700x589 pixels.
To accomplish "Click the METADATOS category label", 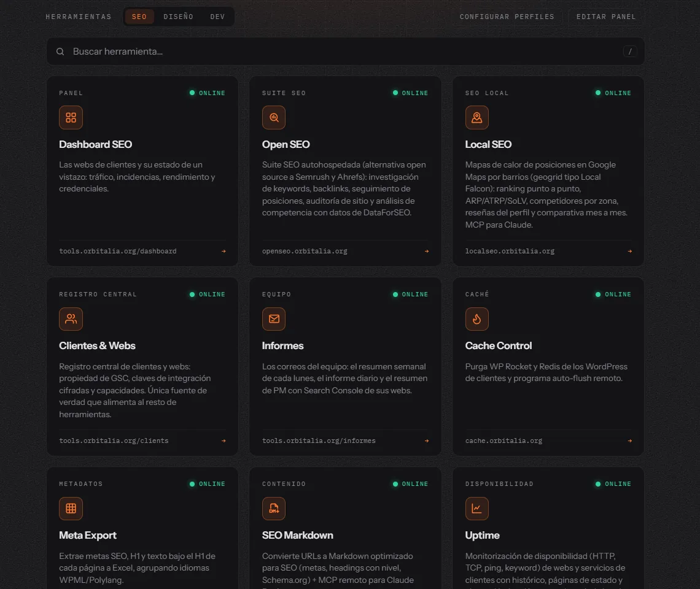I will [81, 484].
